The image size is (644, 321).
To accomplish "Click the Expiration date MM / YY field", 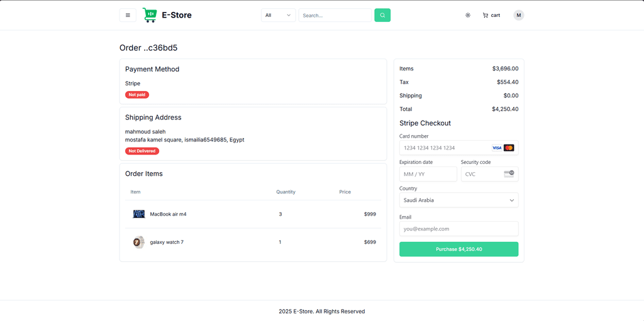I will point(428,174).
